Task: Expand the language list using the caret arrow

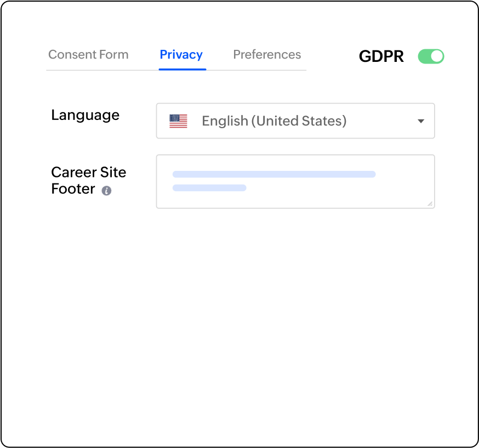Action: [421, 121]
